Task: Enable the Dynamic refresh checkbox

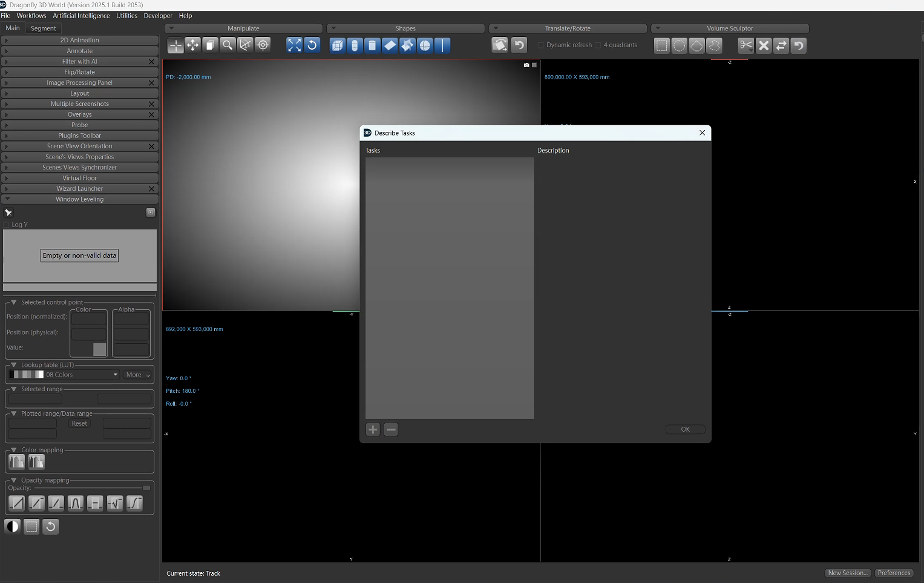Action: tap(541, 45)
